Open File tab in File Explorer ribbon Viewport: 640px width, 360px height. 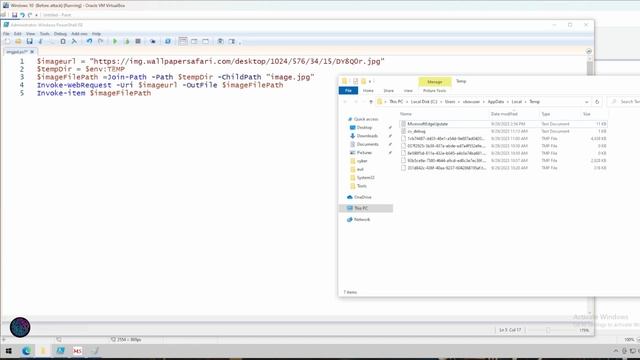click(x=348, y=91)
